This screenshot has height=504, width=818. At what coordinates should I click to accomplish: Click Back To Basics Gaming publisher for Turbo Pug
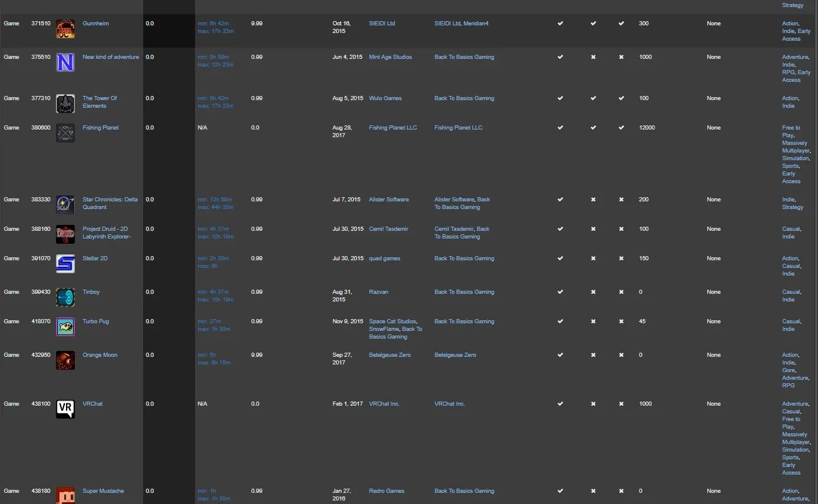(464, 321)
